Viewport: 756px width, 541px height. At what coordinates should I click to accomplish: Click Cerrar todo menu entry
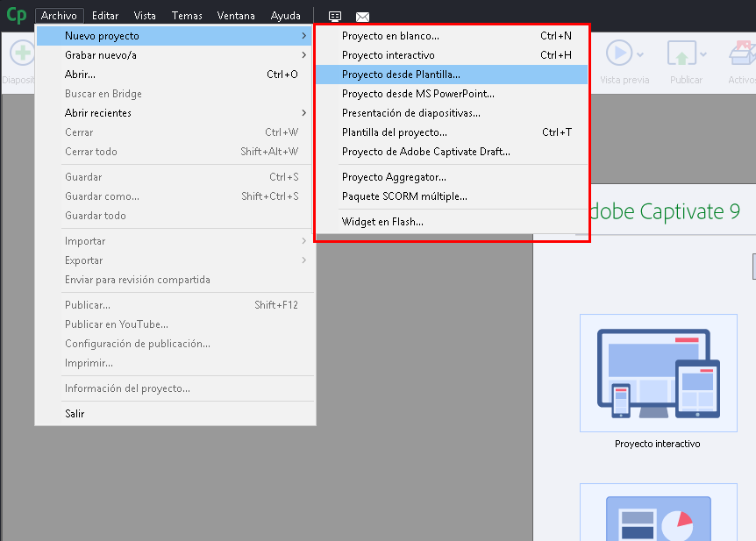pyautogui.click(x=174, y=152)
